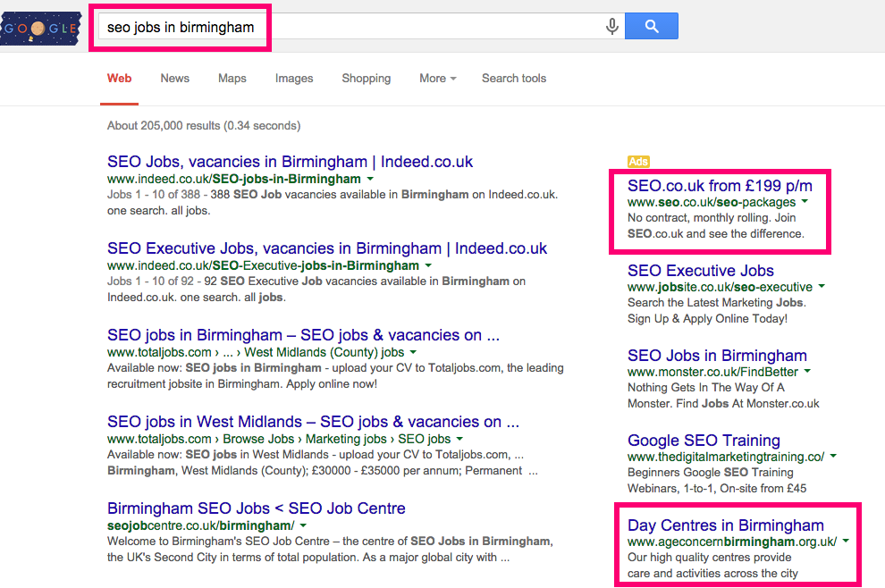Open the Images tab
This screenshot has height=588, width=885.
tap(294, 79)
